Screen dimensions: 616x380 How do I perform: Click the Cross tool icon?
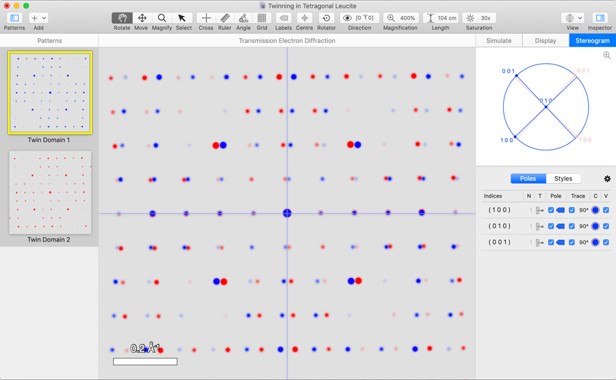pyautogui.click(x=206, y=18)
